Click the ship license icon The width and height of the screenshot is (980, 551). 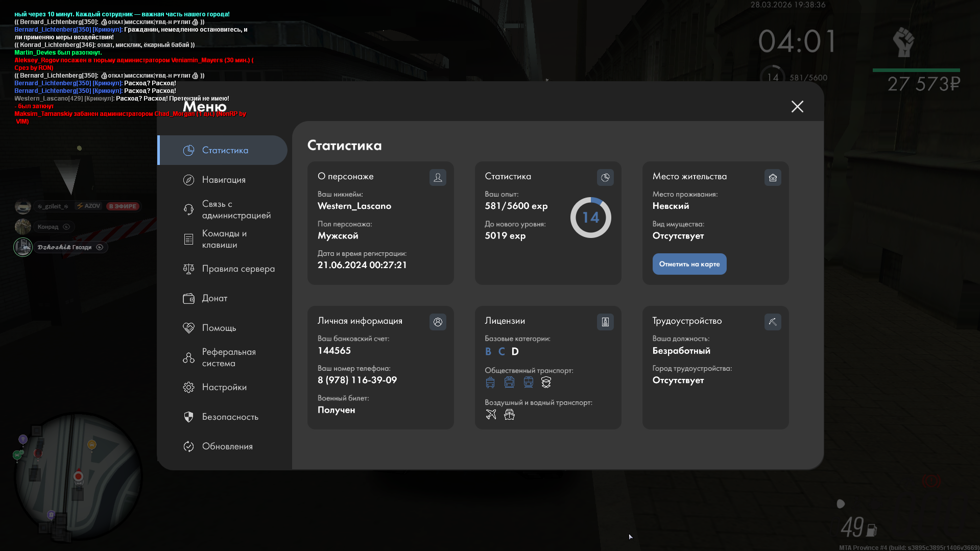[x=509, y=415]
